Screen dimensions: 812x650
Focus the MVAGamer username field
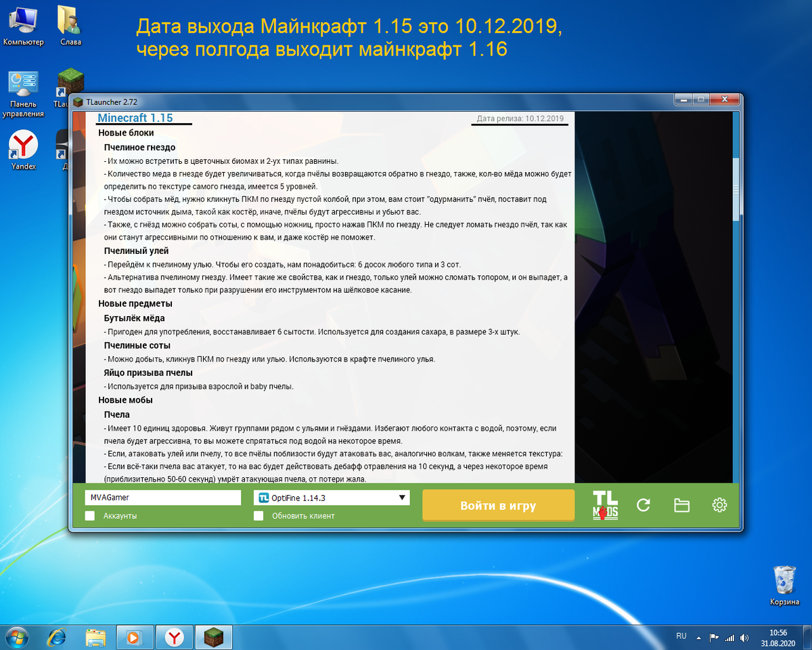[162, 498]
